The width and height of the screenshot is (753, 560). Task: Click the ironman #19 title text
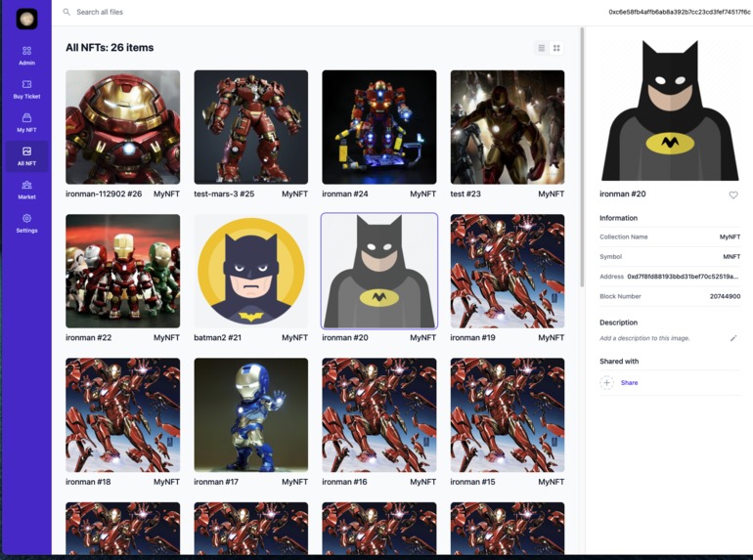pos(472,338)
